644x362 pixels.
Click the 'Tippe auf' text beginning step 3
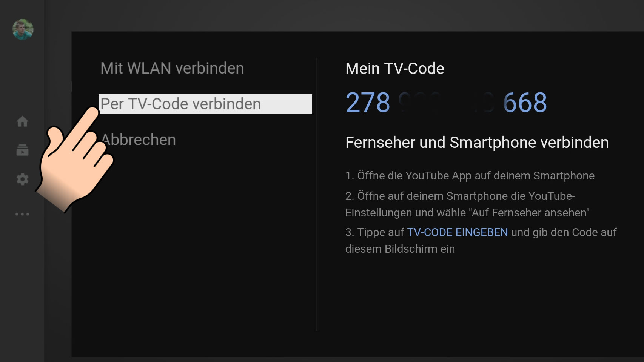point(381,232)
